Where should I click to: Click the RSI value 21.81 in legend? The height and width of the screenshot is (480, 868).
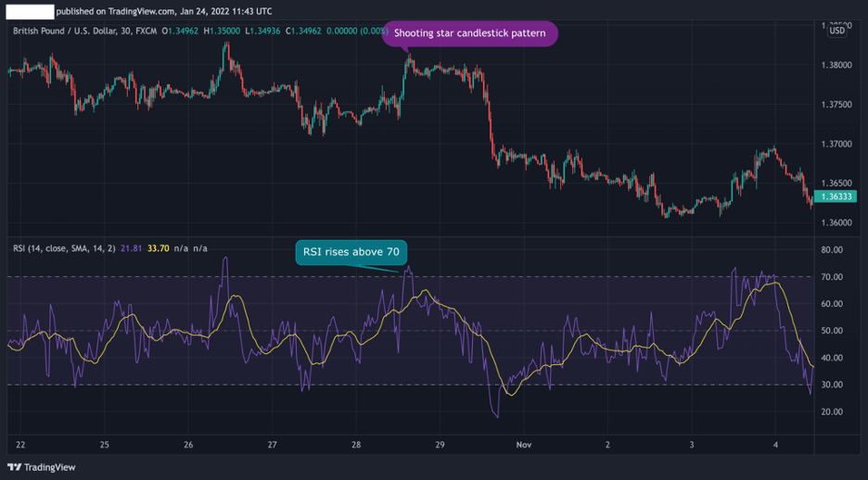(x=131, y=248)
